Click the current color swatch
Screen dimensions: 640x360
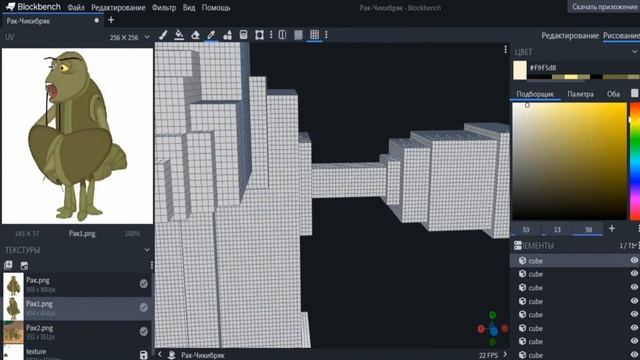tap(520, 70)
